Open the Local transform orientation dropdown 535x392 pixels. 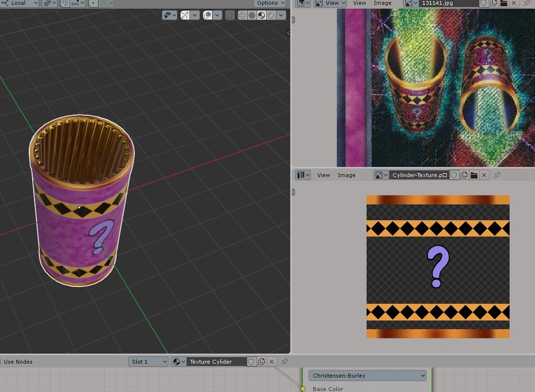(20, 3)
